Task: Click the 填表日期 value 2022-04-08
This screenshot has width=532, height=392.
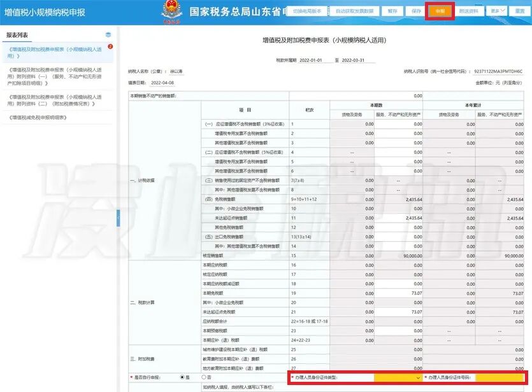Action: tap(162, 83)
